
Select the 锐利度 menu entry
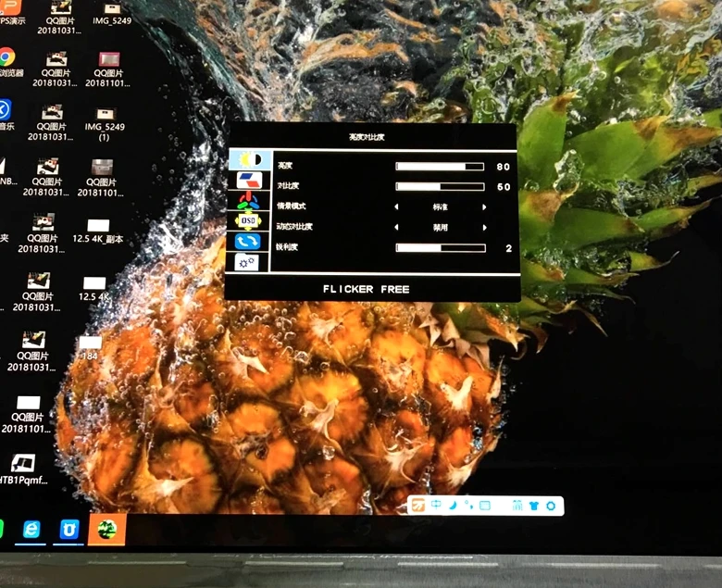(x=287, y=247)
